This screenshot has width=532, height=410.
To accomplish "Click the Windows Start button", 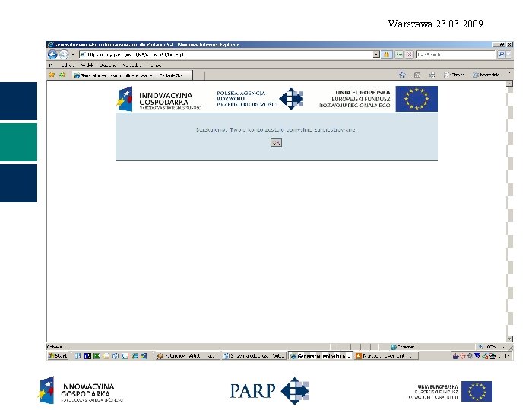I will pyautogui.click(x=58, y=356).
